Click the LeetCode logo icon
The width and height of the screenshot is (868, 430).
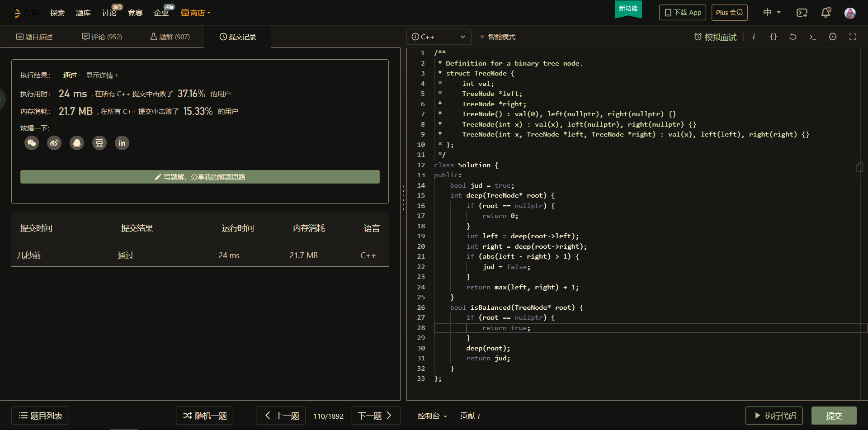(17, 13)
